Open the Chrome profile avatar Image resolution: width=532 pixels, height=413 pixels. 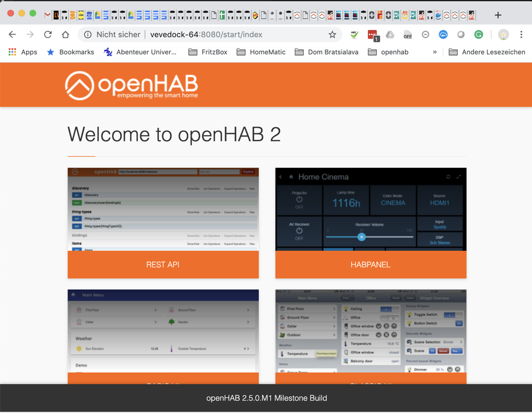coord(504,34)
